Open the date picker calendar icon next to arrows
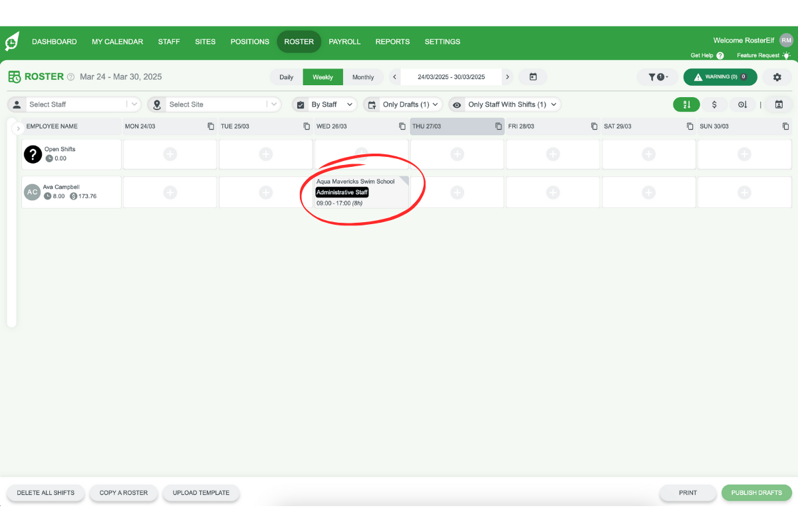Viewport: 798px width, 532px height. (x=533, y=76)
